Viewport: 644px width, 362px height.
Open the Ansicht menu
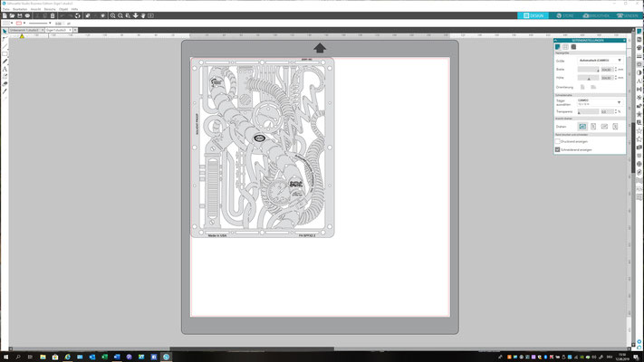click(35, 9)
